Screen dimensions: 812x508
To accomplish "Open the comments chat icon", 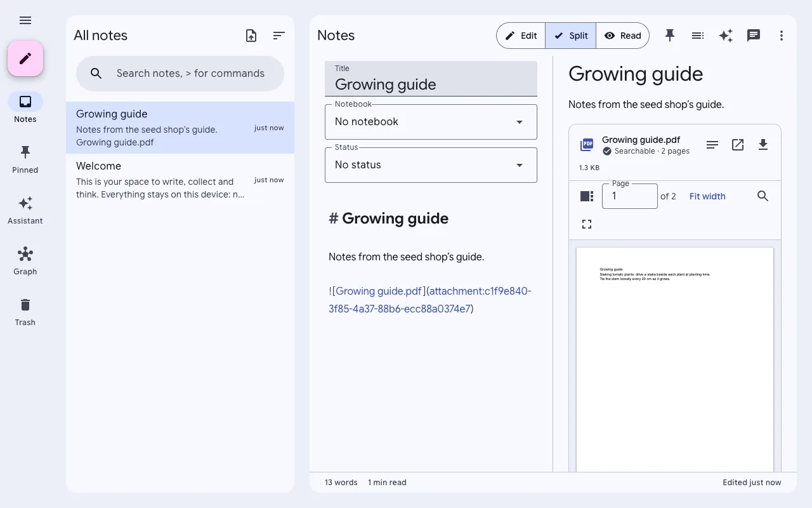I will click(754, 36).
